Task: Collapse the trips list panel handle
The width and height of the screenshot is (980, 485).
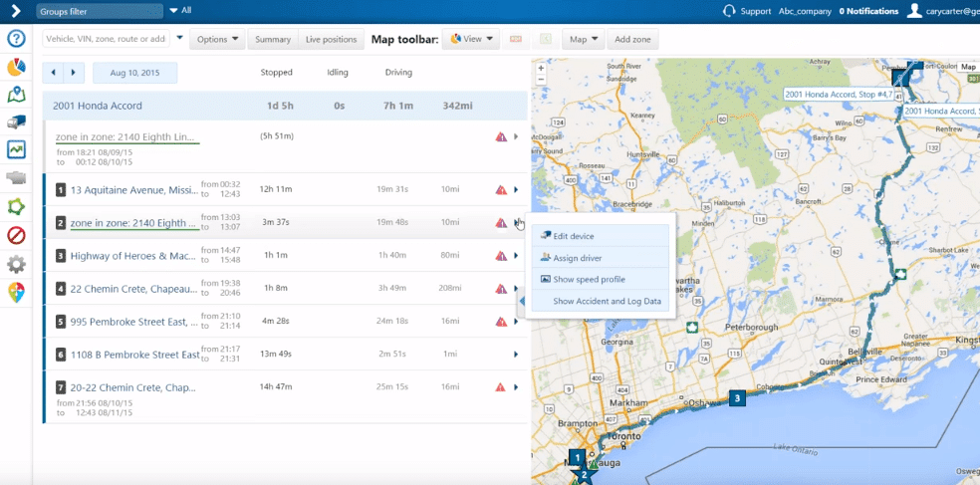Action: (x=521, y=303)
